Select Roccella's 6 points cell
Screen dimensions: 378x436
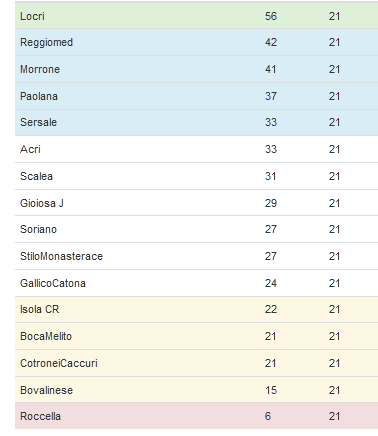(268, 416)
